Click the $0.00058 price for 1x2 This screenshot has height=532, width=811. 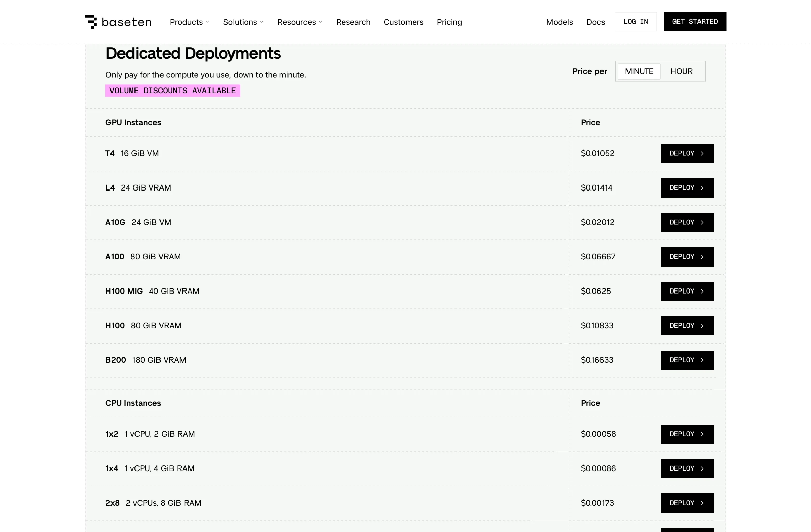click(x=598, y=434)
